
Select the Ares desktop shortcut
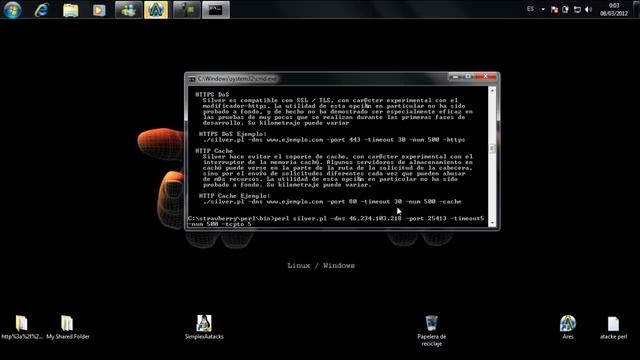[568, 327]
